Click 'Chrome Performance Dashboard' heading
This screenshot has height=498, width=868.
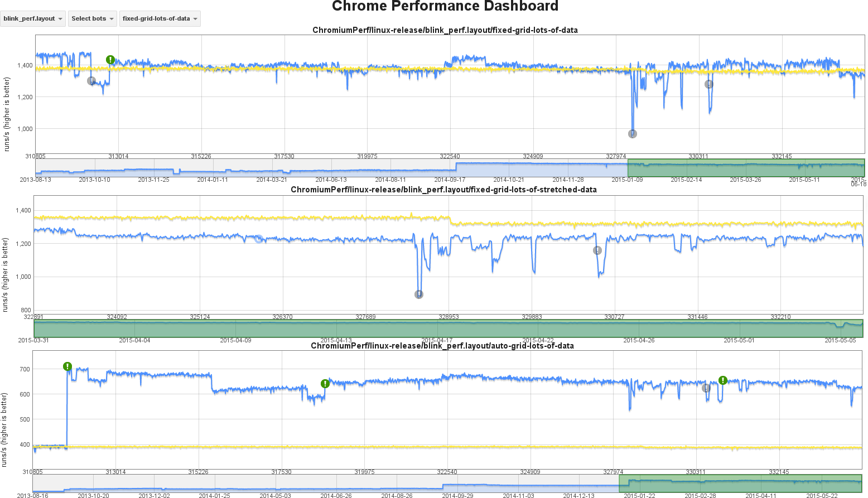tap(445, 7)
